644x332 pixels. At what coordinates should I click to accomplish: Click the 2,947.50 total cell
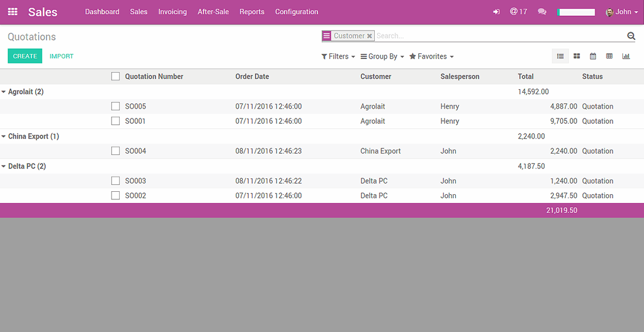point(564,195)
